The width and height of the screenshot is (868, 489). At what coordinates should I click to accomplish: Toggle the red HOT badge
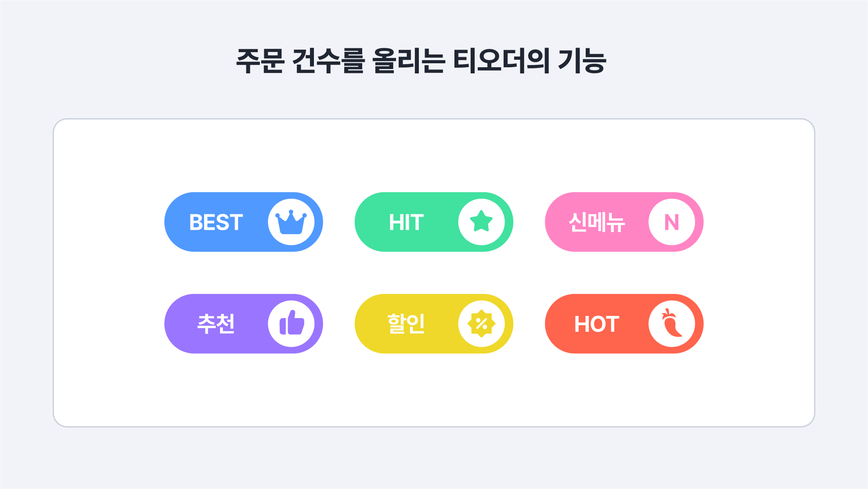pyautogui.click(x=624, y=324)
